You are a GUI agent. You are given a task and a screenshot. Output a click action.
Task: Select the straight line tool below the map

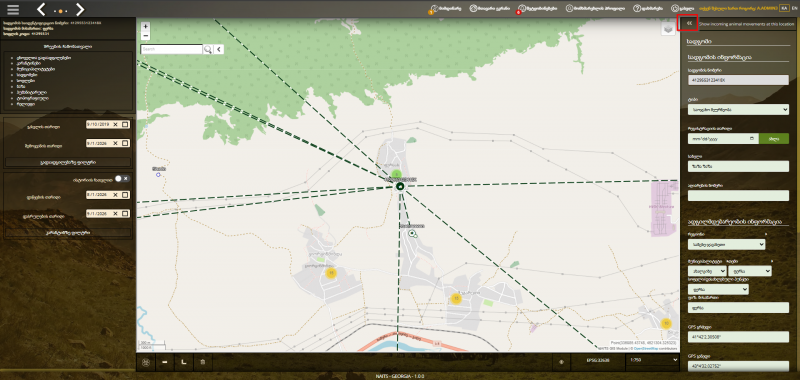[x=165, y=362]
